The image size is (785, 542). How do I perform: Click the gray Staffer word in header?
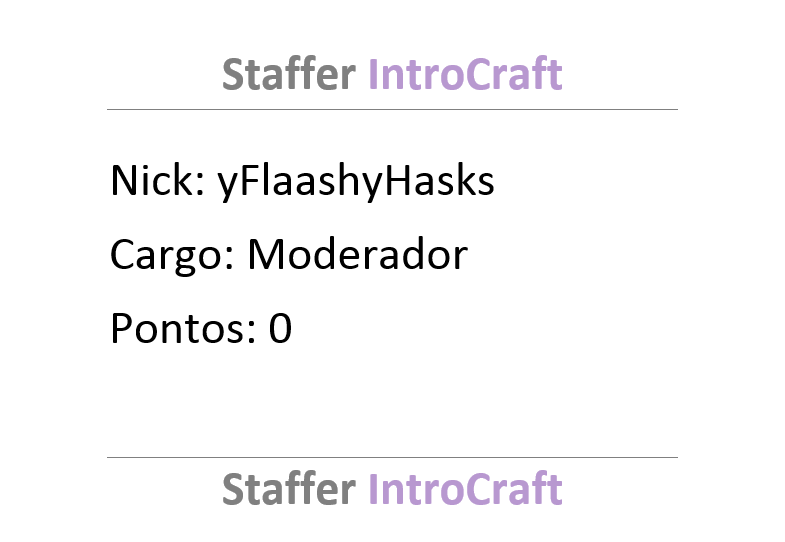click(x=289, y=74)
